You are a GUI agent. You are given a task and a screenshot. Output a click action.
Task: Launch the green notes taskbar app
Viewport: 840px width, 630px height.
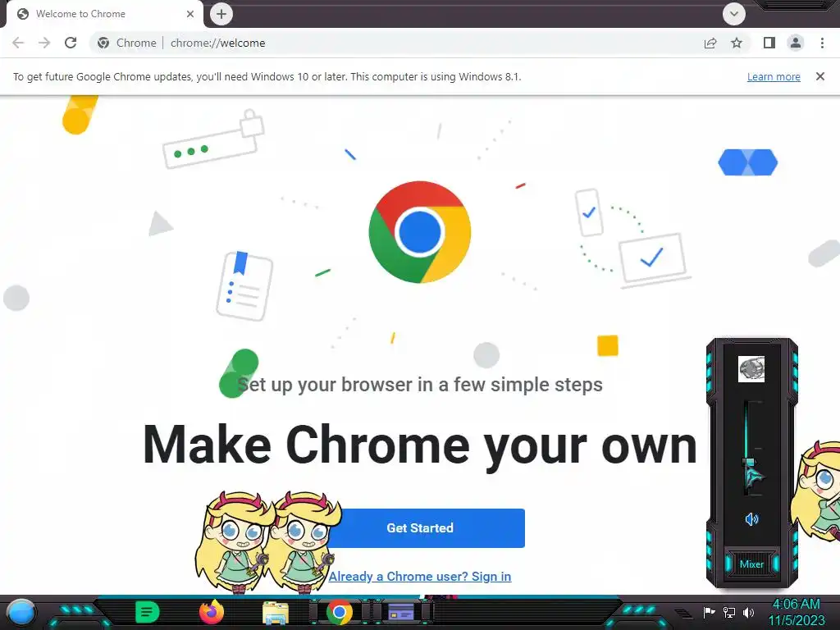click(148, 612)
